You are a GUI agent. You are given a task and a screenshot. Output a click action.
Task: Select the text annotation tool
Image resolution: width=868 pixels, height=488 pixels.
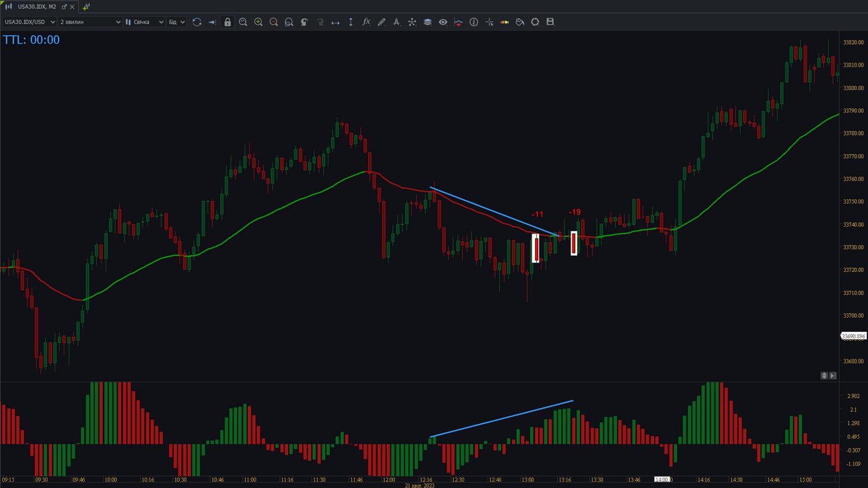(397, 22)
